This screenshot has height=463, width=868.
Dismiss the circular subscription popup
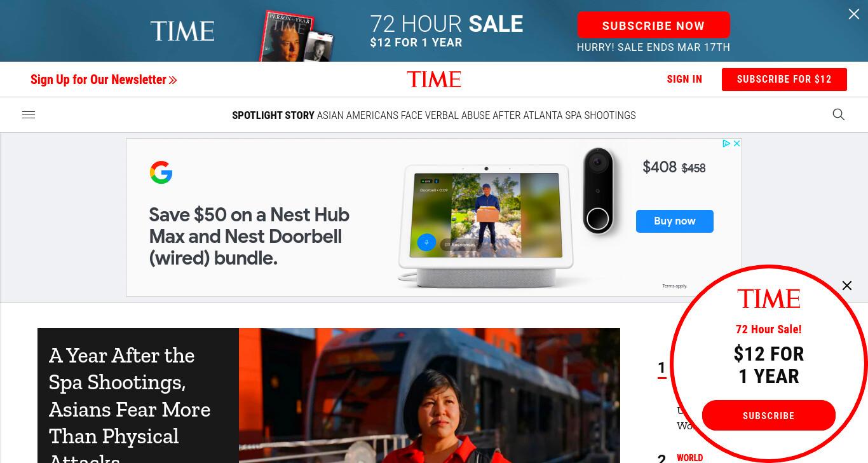click(847, 286)
